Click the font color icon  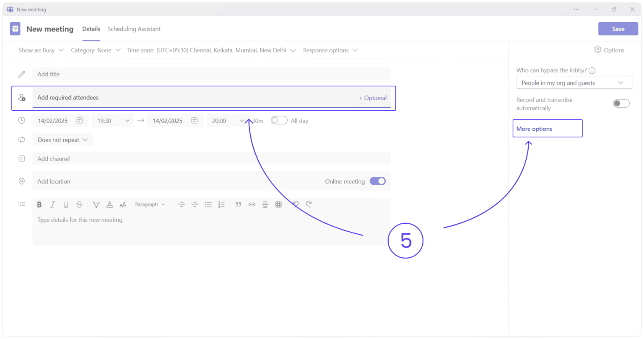pyautogui.click(x=109, y=204)
